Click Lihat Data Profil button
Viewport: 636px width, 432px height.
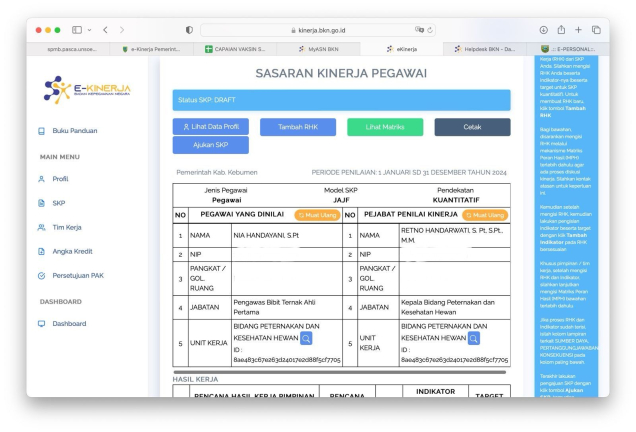point(211,127)
